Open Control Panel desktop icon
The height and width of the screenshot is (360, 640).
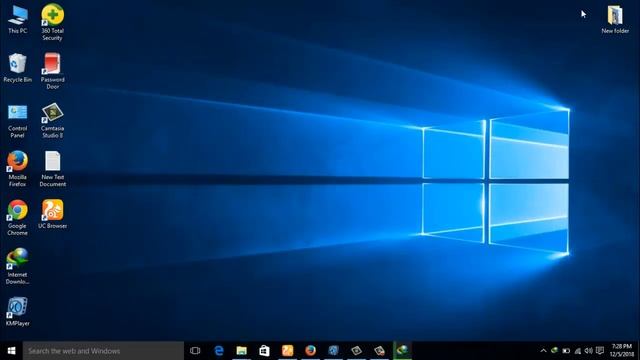click(18, 121)
